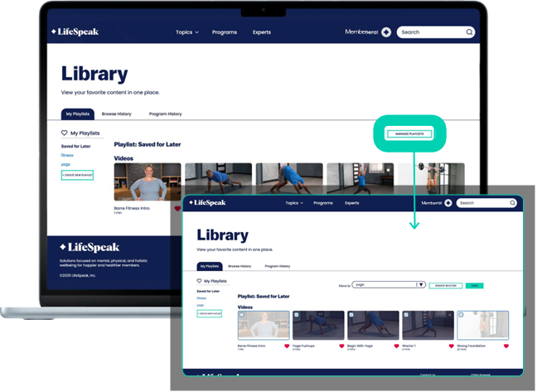Viewport: 537px width, 392px height.
Task: Unfavorite Yoga Pushups with its heart icon
Action: click(x=341, y=346)
